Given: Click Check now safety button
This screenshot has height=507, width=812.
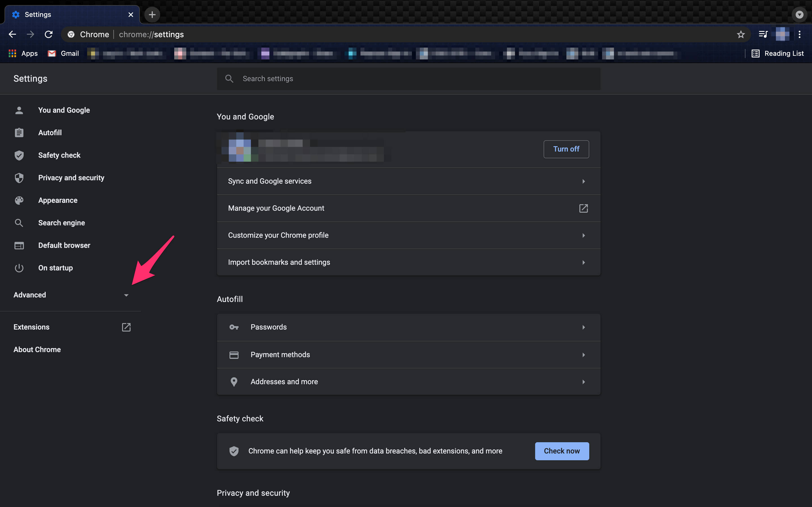Looking at the screenshot, I should [562, 451].
